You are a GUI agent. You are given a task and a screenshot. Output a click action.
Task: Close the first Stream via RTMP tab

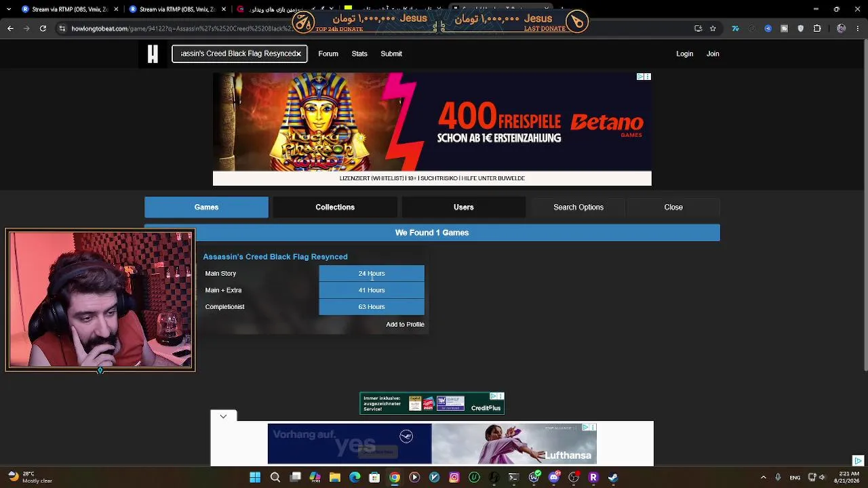(x=116, y=9)
